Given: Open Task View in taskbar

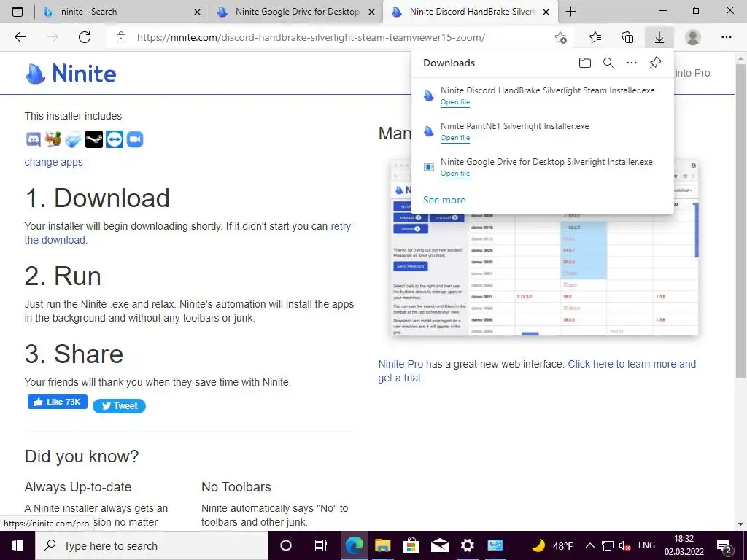Looking at the screenshot, I should (x=321, y=545).
